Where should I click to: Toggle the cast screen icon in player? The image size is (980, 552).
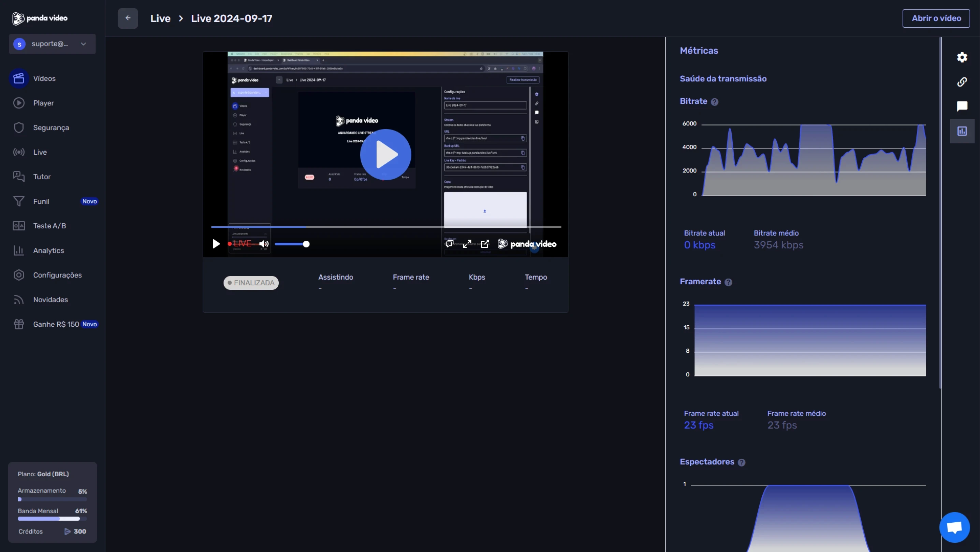[449, 244]
